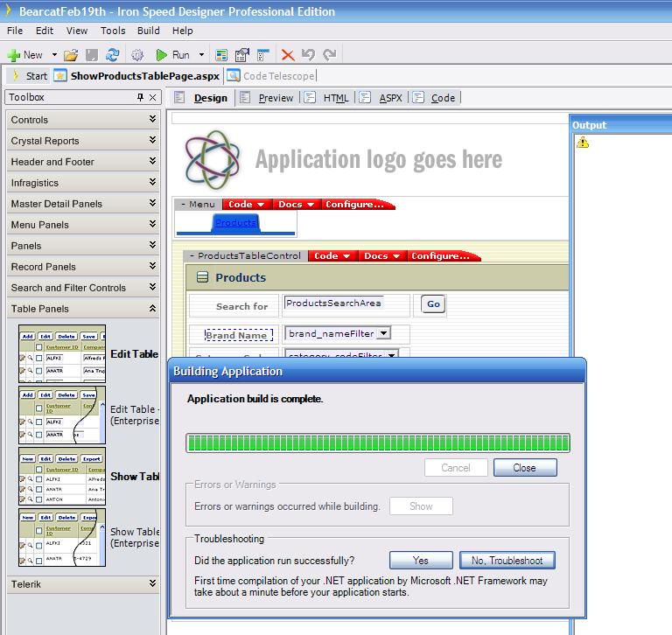The width and height of the screenshot is (672, 635).
Task: Open the Tools menu
Action: pos(113,31)
